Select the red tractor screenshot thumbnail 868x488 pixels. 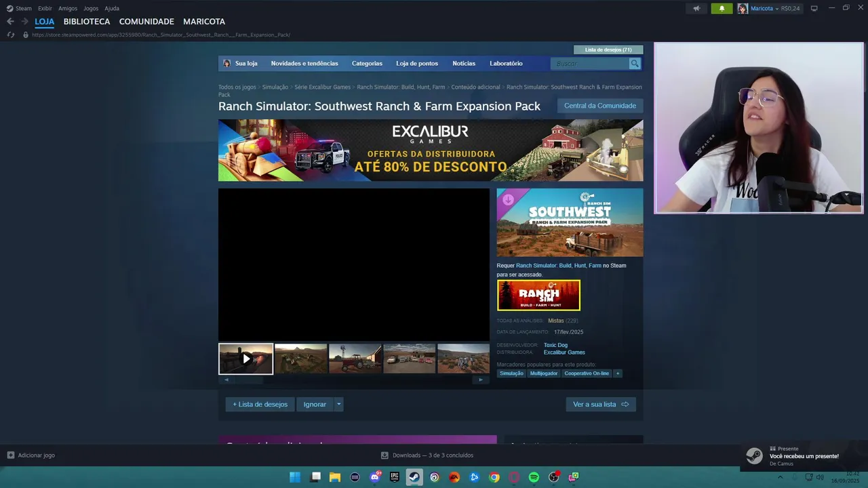click(x=355, y=359)
